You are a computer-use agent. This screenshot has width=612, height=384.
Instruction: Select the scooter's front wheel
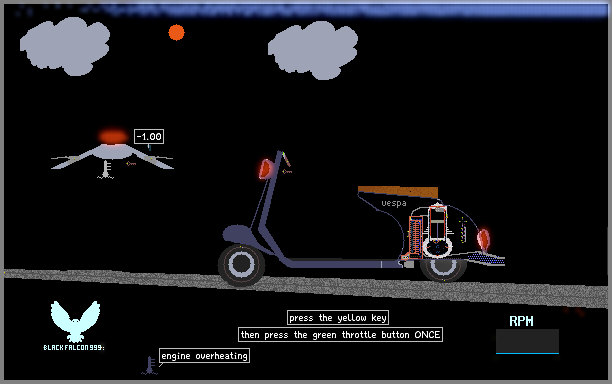point(242,265)
